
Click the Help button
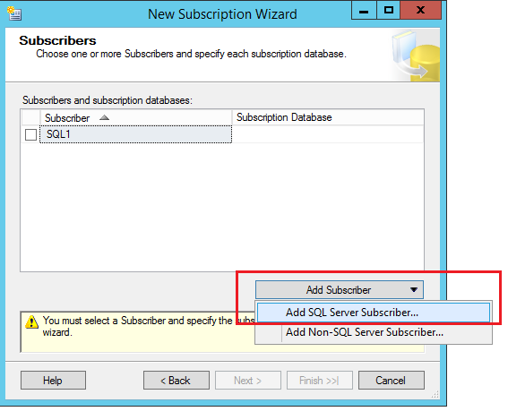pos(53,381)
